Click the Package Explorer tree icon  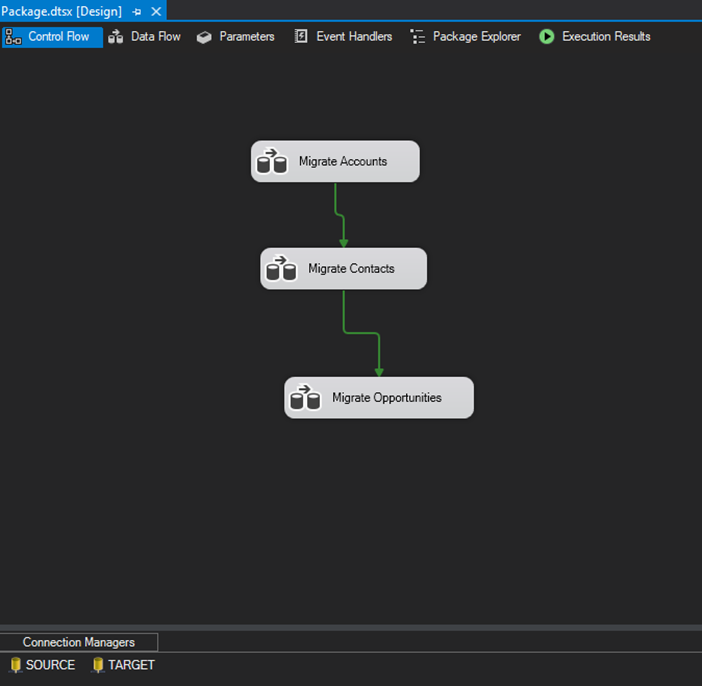pos(418,37)
